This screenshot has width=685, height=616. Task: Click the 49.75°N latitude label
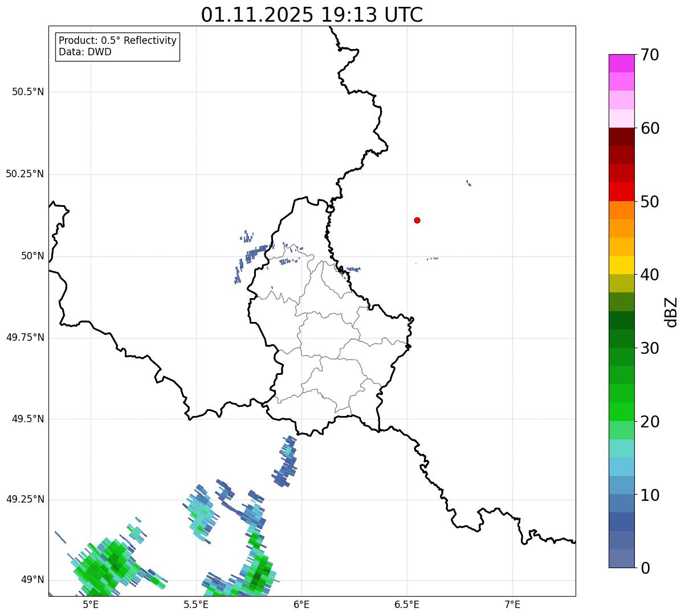point(25,337)
